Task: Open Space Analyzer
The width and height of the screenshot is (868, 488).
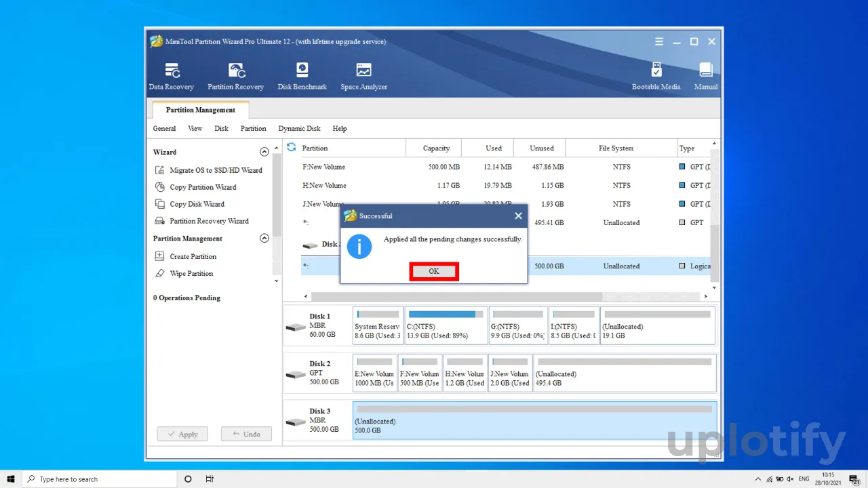Action: (363, 76)
